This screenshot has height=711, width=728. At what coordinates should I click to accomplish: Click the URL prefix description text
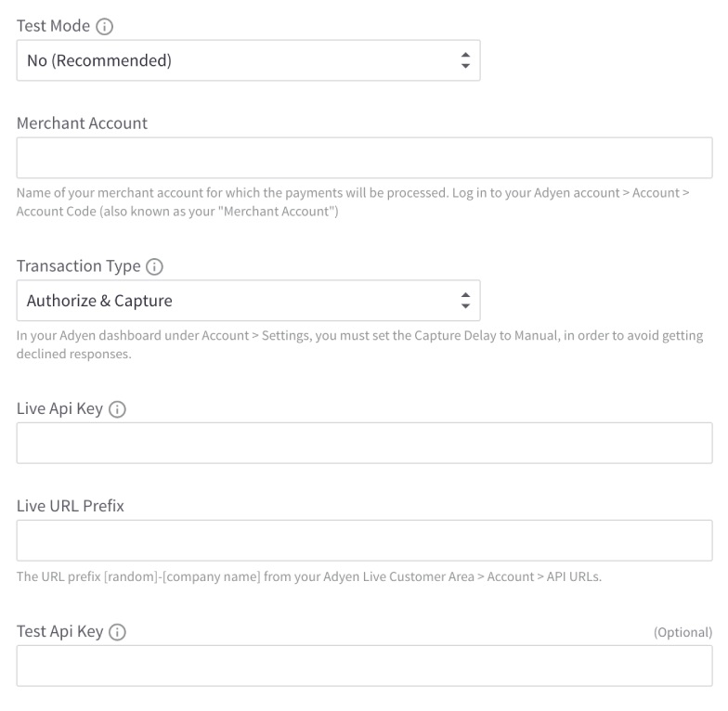pyautogui.click(x=309, y=576)
